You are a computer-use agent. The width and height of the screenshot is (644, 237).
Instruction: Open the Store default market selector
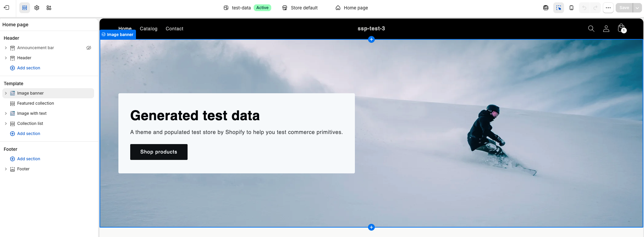pyautogui.click(x=300, y=8)
